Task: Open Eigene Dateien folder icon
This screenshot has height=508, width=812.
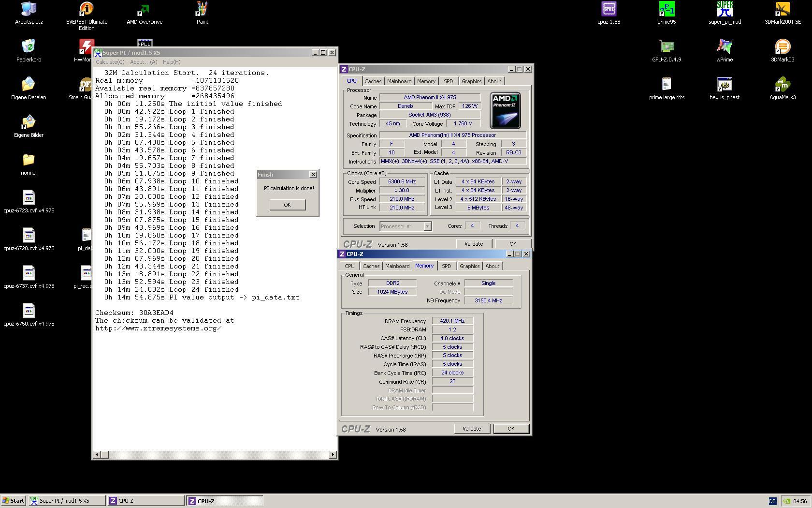Action: pos(29,89)
